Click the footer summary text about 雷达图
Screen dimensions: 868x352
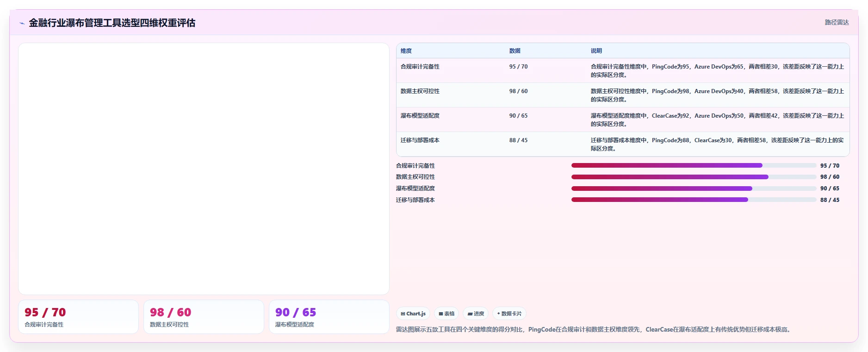tap(595, 330)
